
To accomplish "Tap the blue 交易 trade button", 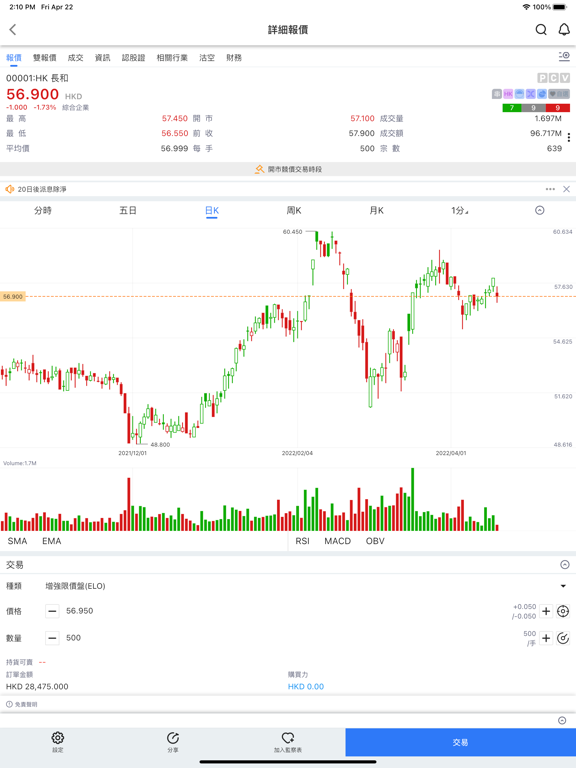I will pos(460,743).
